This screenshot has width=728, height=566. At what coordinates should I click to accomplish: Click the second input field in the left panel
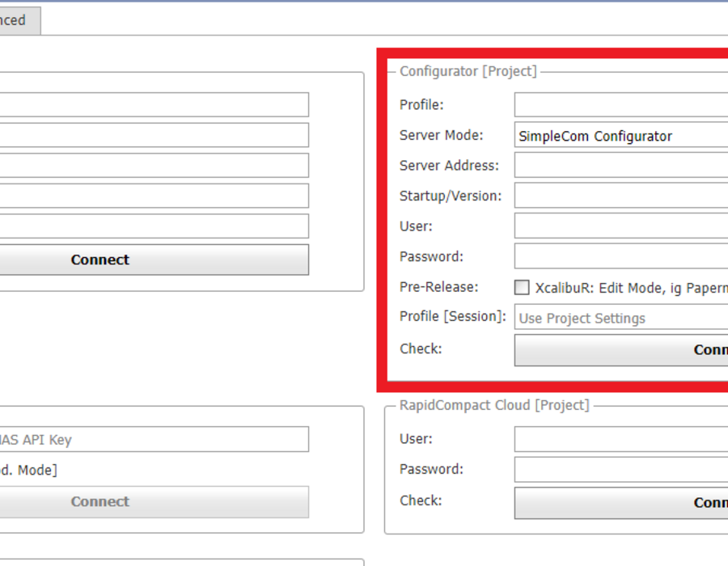click(154, 135)
